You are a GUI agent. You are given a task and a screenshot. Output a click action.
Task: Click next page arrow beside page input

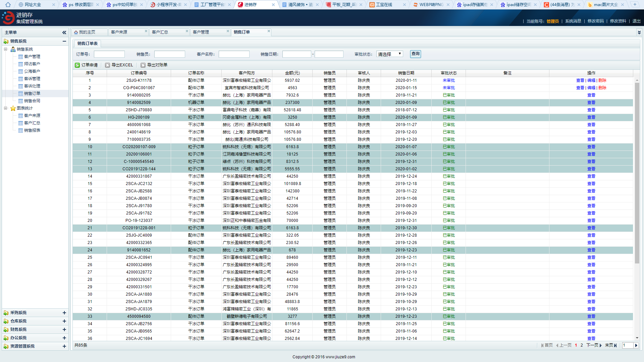(x=636, y=345)
